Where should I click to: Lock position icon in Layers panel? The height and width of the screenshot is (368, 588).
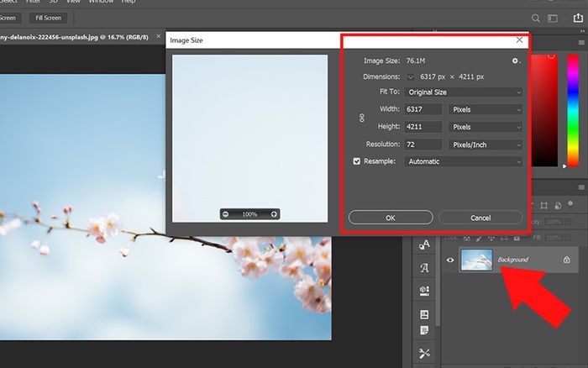click(x=491, y=239)
